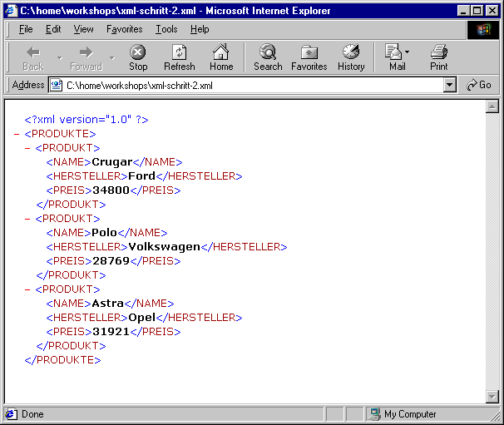Click the name value Crugar
This screenshot has width=504, height=425.
point(111,162)
